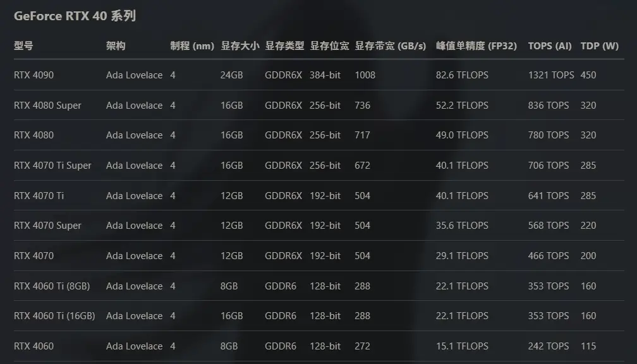Select the 显存带宽 (GB/s) column header

[391, 46]
